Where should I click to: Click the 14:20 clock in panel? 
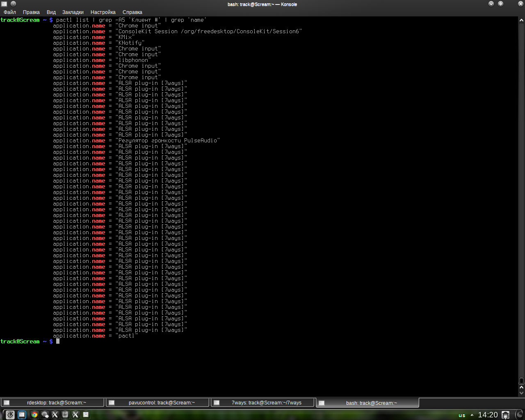pos(488,415)
